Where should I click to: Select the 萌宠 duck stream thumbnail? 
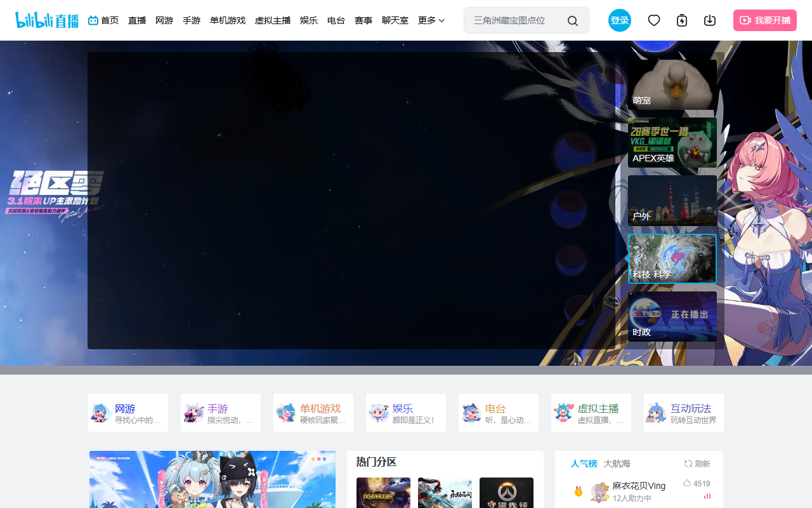[x=672, y=84]
